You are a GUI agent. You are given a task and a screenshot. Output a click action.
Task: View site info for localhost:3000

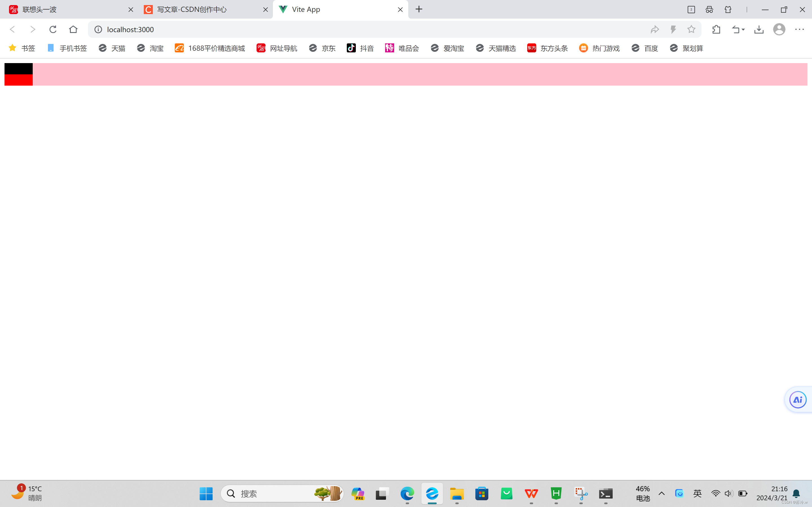point(98,29)
